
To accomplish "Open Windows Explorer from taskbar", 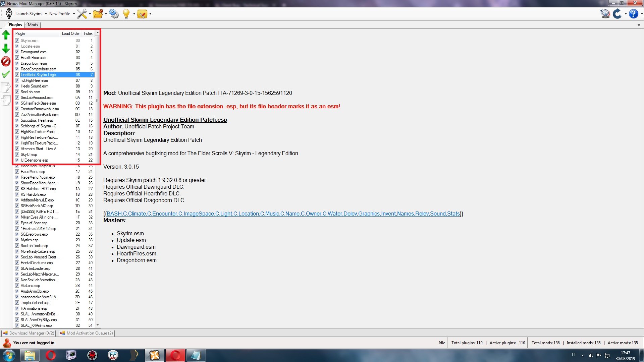I will pyautogui.click(x=30, y=355).
